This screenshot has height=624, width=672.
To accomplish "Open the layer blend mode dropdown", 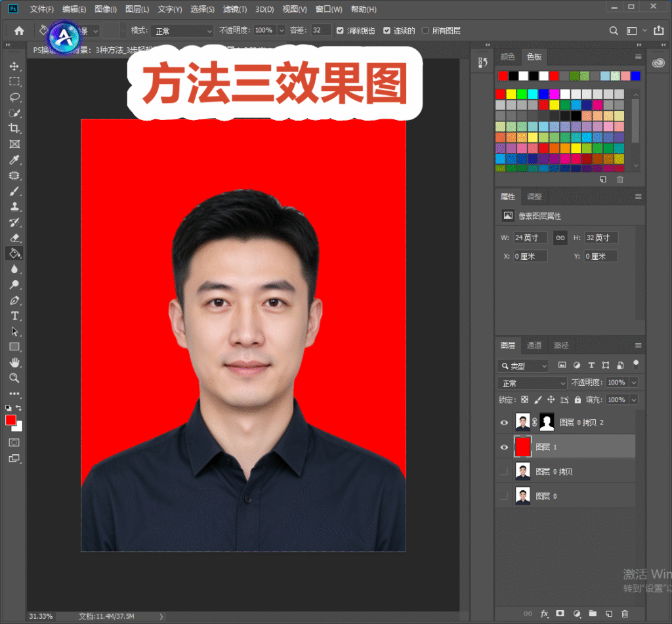I will 532,383.
